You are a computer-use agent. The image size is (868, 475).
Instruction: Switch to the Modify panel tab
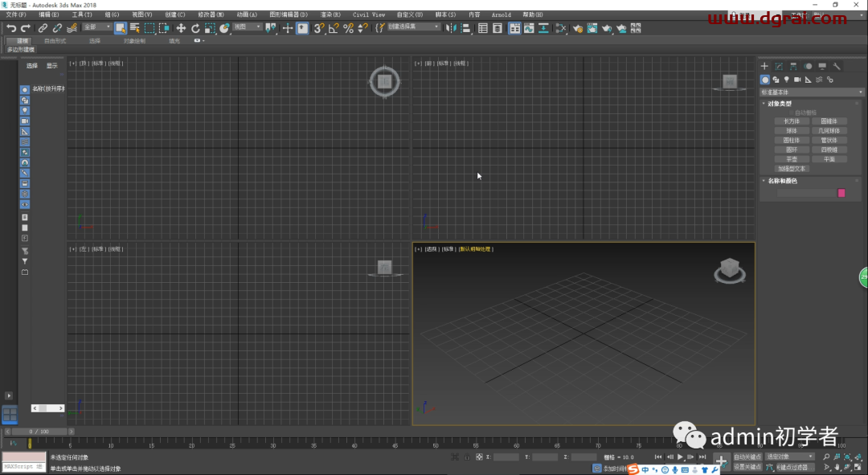pyautogui.click(x=779, y=66)
